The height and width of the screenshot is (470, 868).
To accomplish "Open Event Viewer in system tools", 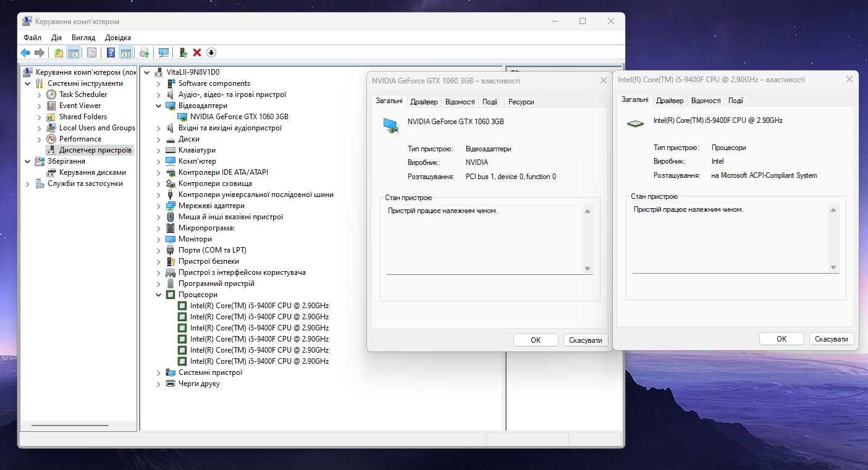I will tap(80, 106).
